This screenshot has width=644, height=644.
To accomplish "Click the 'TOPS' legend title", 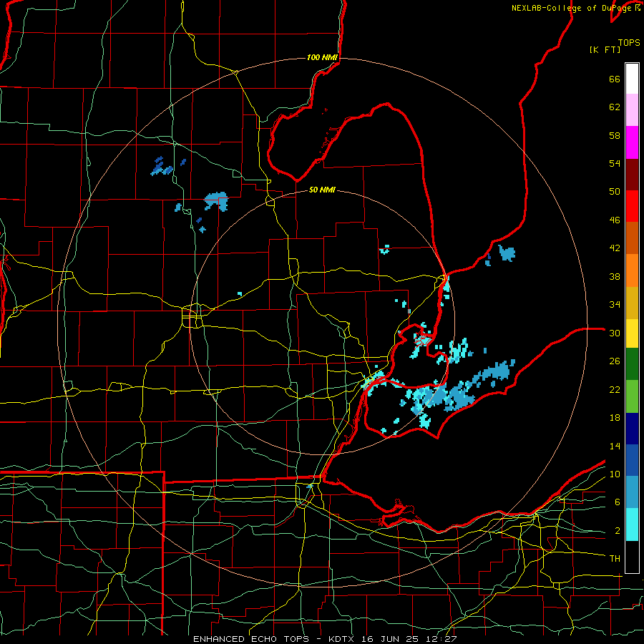I will pyautogui.click(x=629, y=42).
